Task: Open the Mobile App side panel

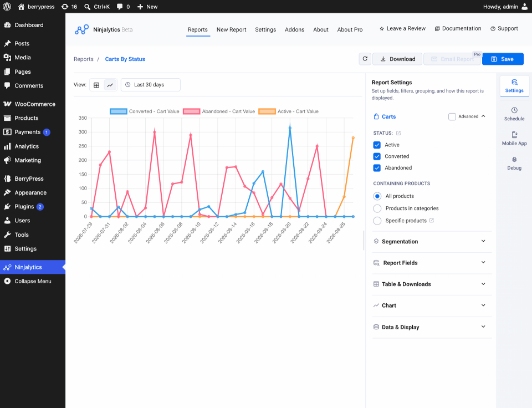Action: (x=514, y=139)
